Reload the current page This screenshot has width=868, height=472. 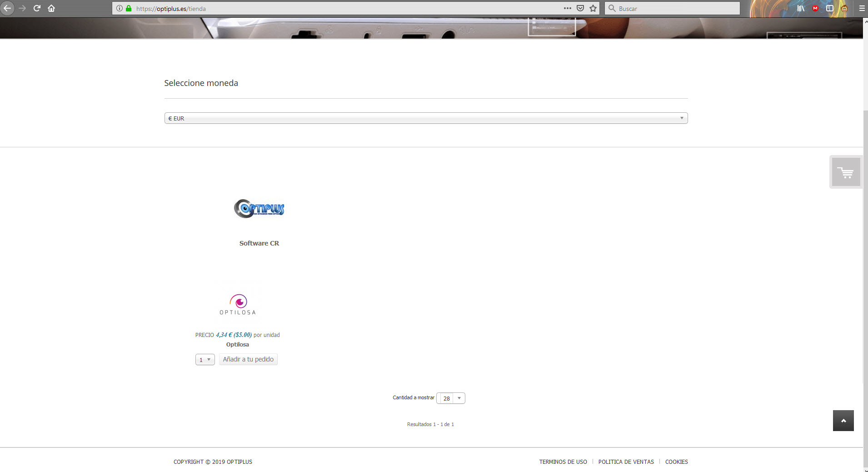pos(37,8)
